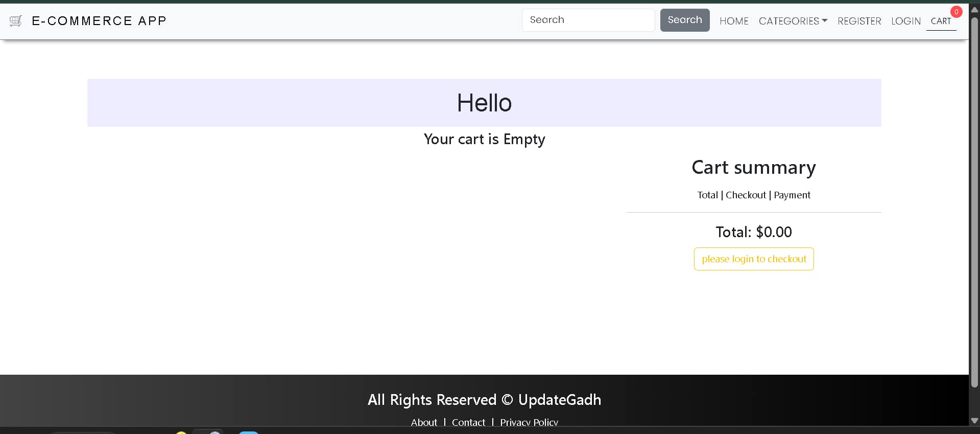Open the Contact footer link
The image size is (980, 434).
[468, 422]
